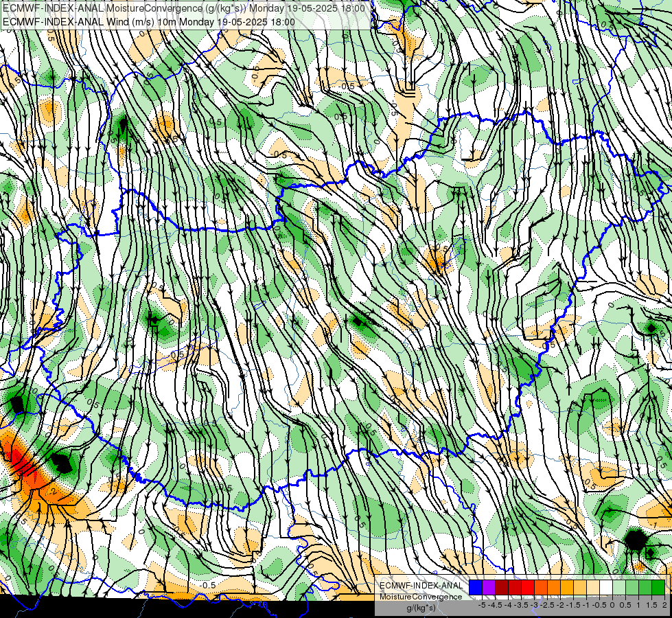Click the palest green swatch right of 0
This screenshot has width=672, height=618.
619,588
